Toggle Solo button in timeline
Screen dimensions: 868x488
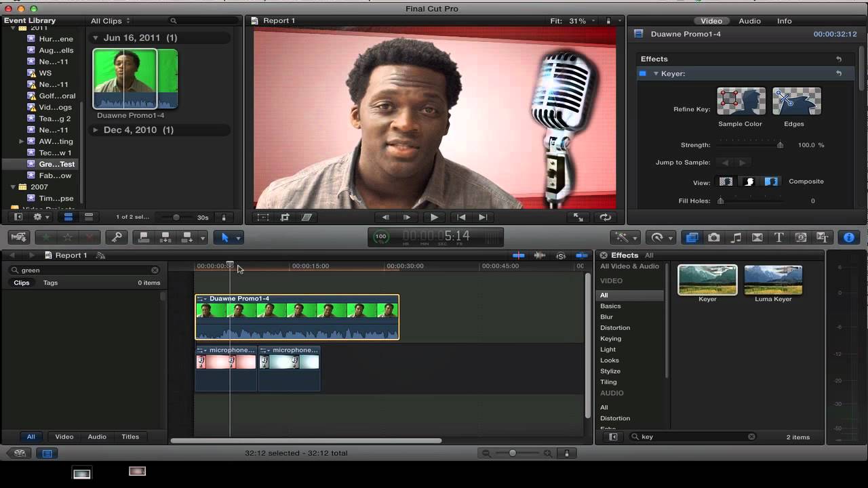tap(561, 256)
